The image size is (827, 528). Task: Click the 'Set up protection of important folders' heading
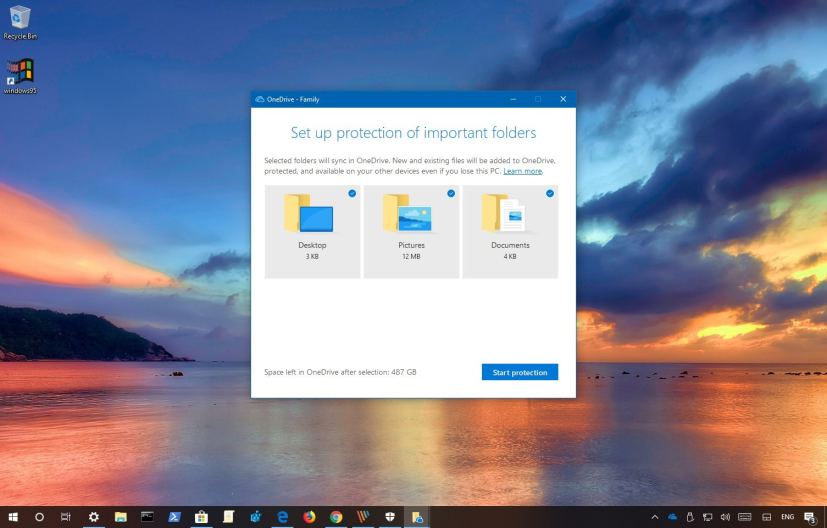413,133
